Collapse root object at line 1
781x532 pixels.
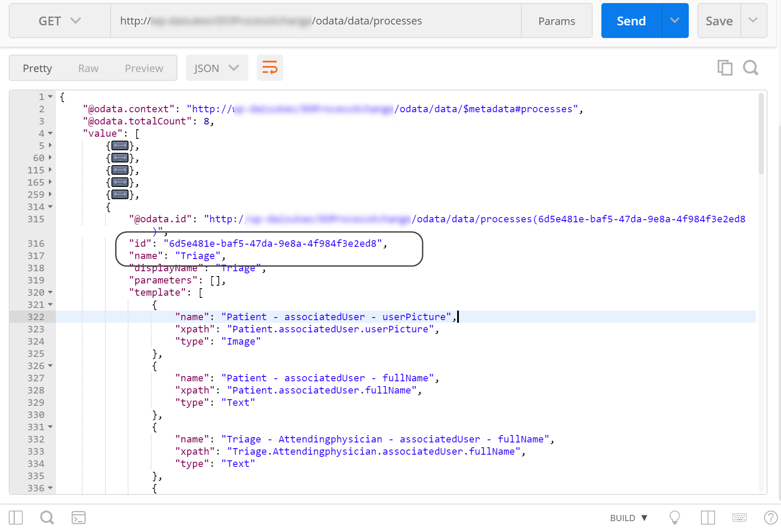(x=50, y=97)
